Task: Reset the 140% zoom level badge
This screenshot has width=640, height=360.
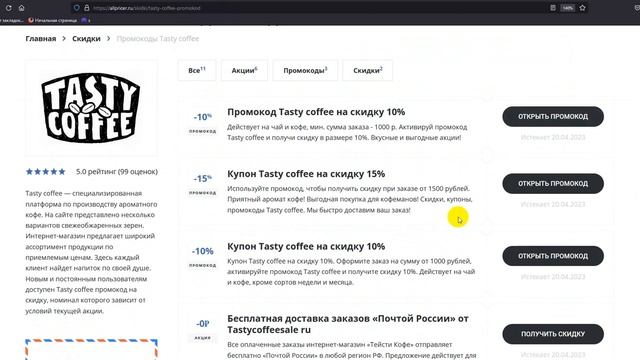Action: pos(568,8)
